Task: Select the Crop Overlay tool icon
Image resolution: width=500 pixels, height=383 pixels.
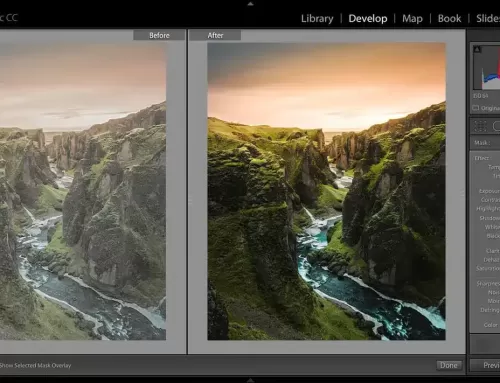Action: [x=480, y=126]
